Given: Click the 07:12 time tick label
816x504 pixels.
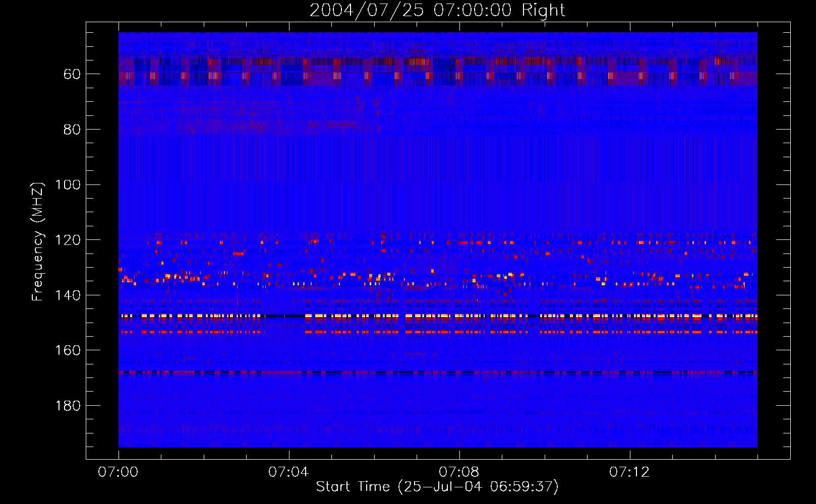Looking at the screenshot, I should [630, 472].
